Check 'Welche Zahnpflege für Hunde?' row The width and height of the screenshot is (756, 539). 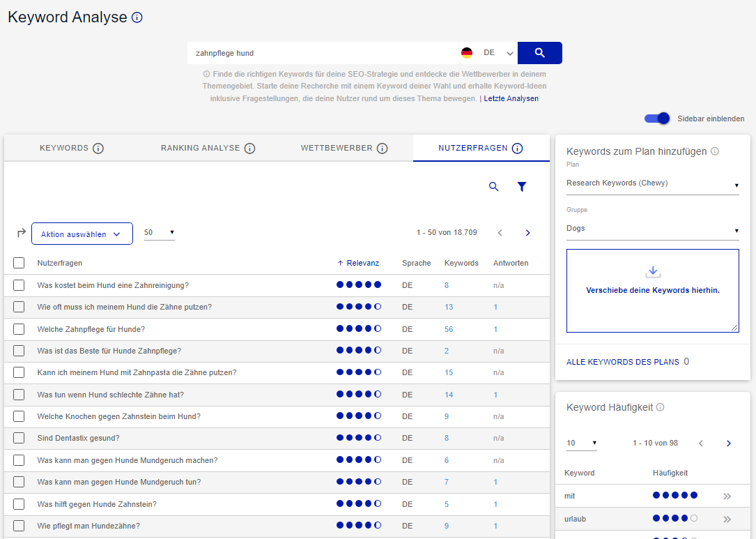click(x=19, y=329)
